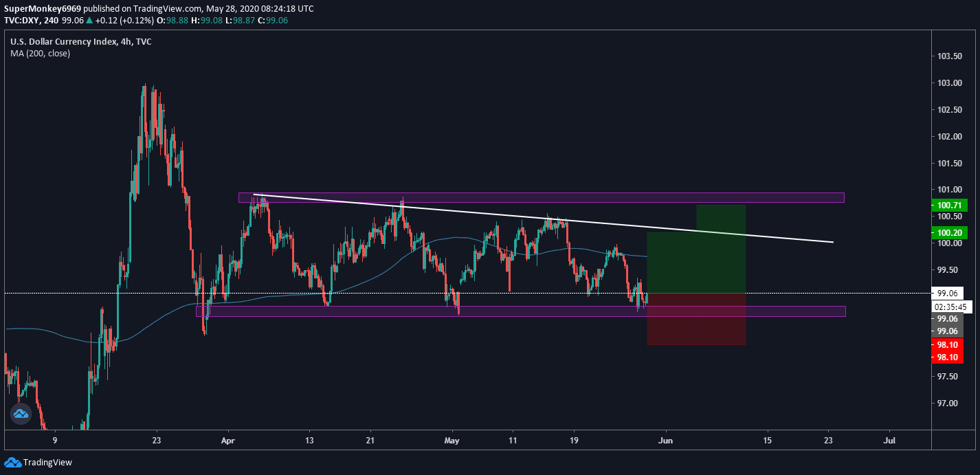Click the 97.00 price axis label
The height and width of the screenshot is (475, 980).
coord(948,403)
